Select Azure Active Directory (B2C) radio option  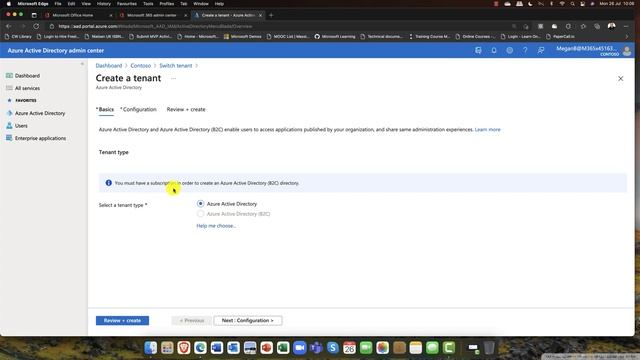(200, 213)
